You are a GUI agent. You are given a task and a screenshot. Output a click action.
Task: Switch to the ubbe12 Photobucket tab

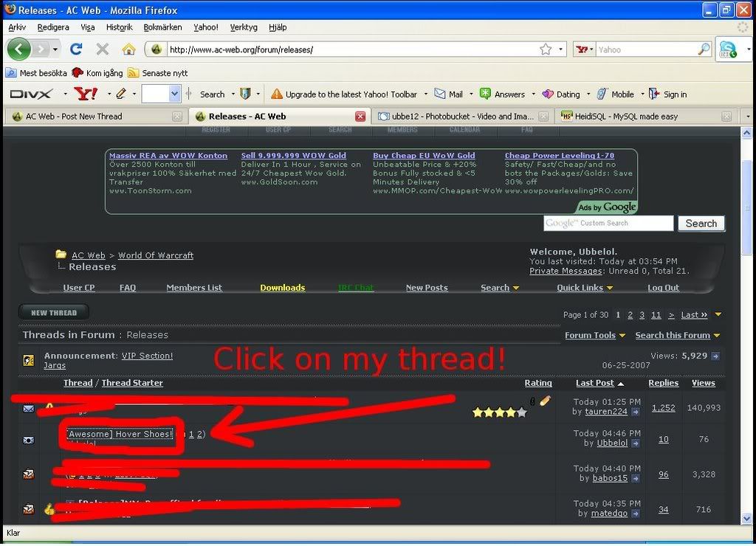tap(463, 116)
